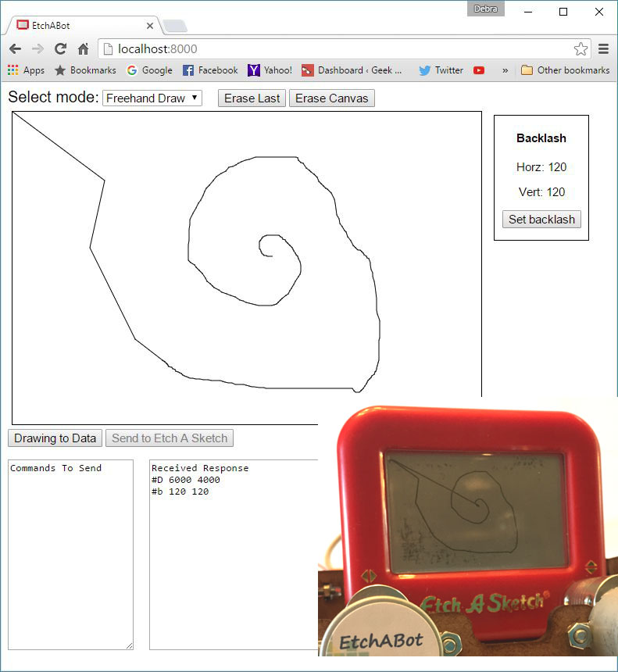
Task: Go back with the browser back arrow
Action: pos(15,49)
